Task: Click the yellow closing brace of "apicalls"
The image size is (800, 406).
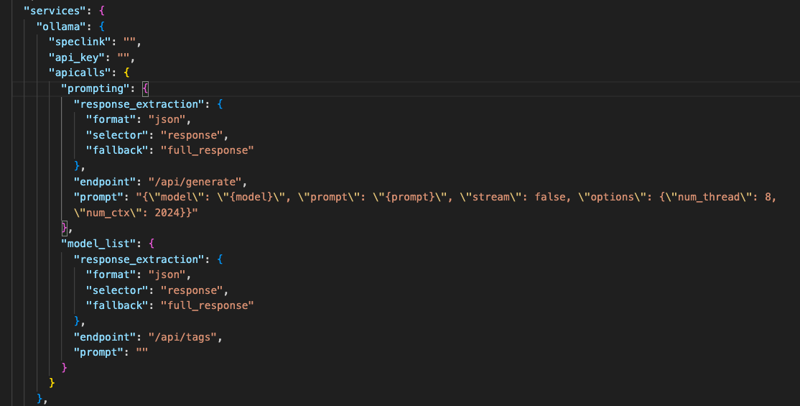Action: point(52,383)
